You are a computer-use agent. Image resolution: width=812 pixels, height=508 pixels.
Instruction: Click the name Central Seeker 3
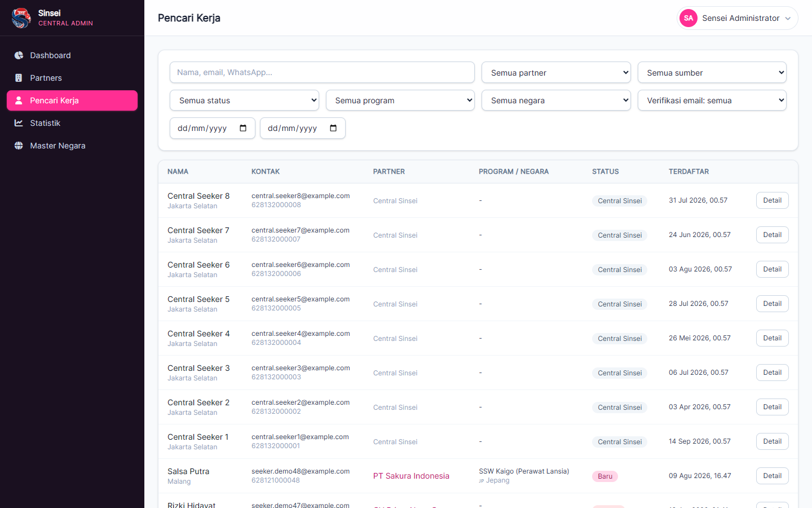click(198, 368)
